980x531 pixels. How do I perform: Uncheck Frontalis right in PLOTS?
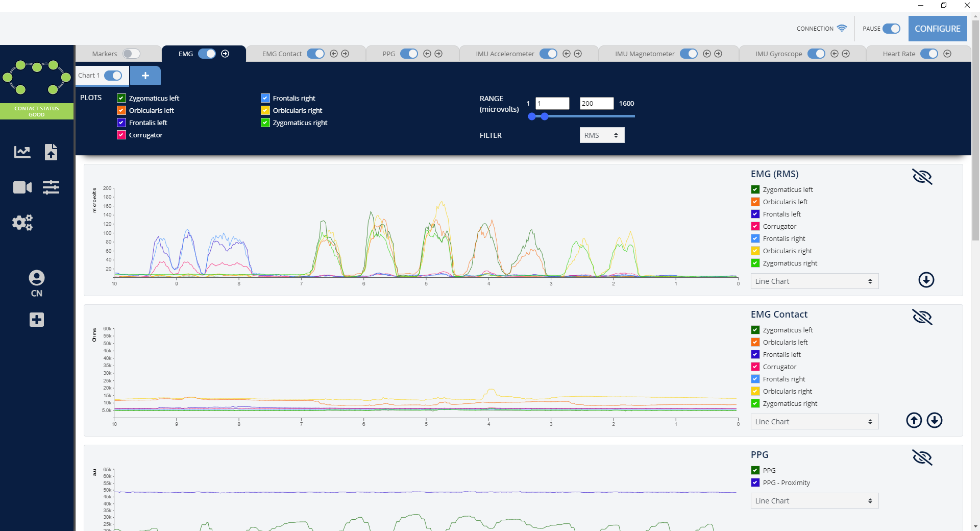tap(265, 98)
